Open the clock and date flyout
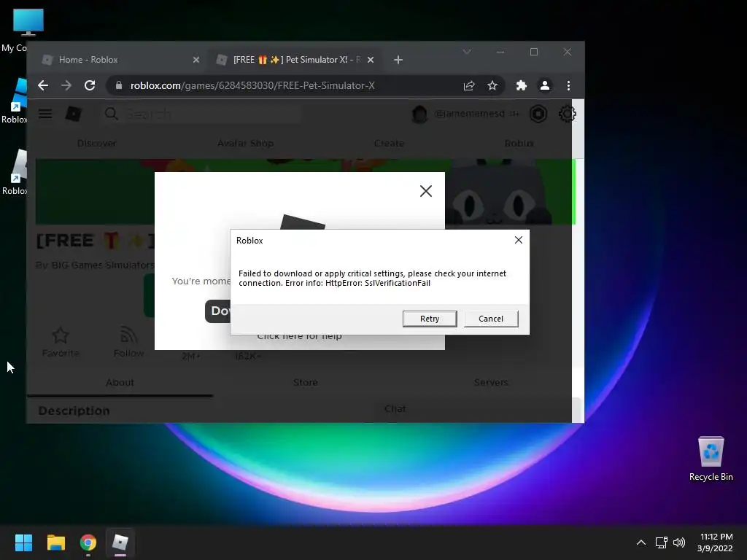Screen dimensions: 747x560 pos(715,542)
